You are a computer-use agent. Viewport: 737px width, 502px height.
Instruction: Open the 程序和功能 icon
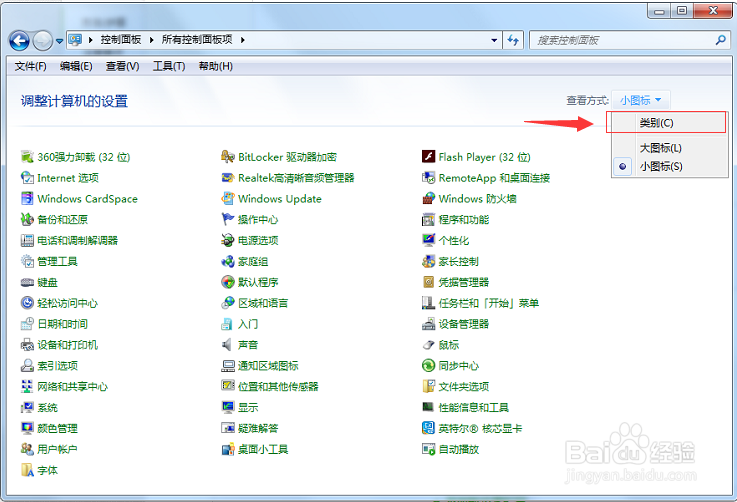(428, 219)
